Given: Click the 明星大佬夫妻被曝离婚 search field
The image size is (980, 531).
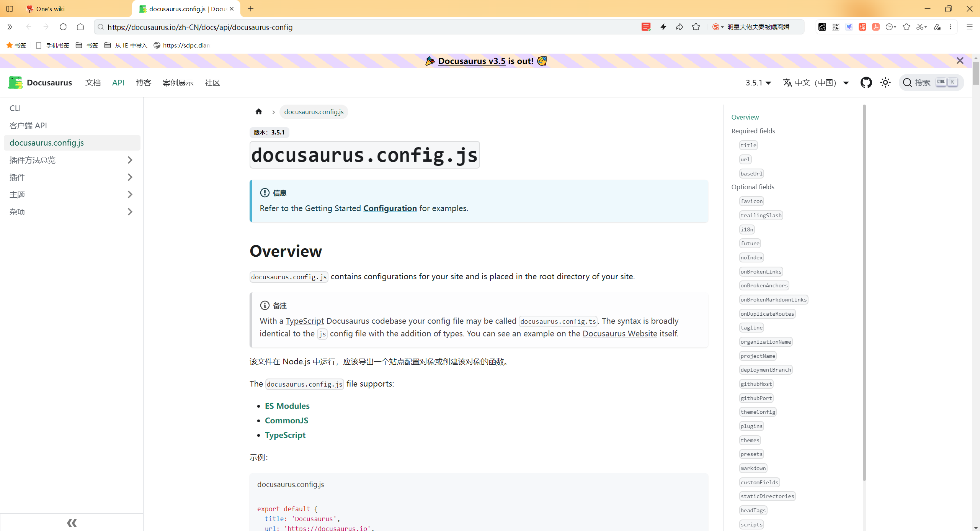Looking at the screenshot, I should pyautogui.click(x=758, y=27).
